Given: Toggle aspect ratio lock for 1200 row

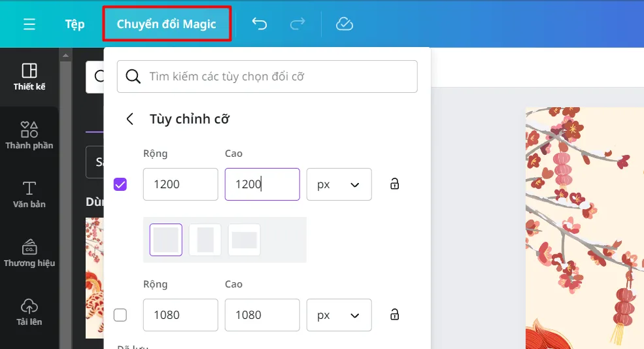Looking at the screenshot, I should tap(394, 184).
